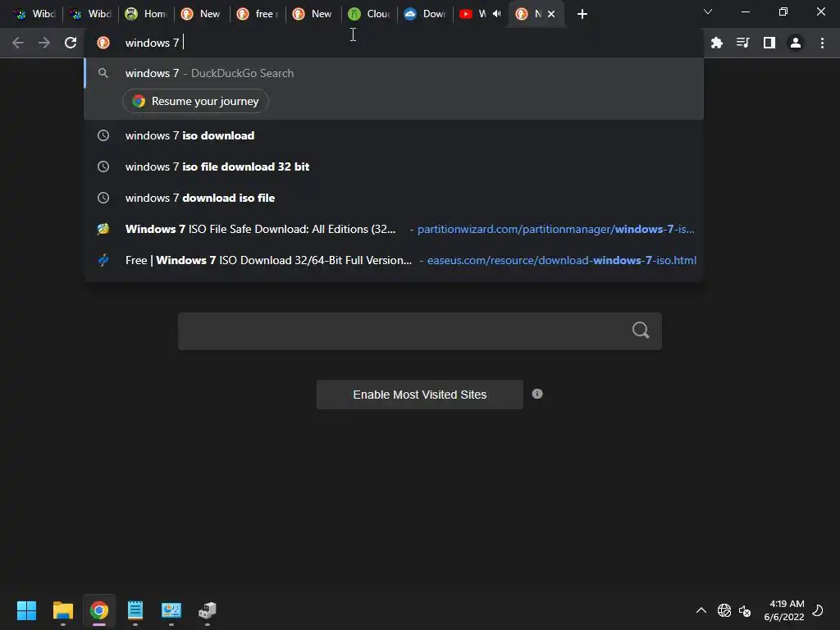The image size is (840, 630).
Task: Switch to the Clou tab
Action: (369, 14)
